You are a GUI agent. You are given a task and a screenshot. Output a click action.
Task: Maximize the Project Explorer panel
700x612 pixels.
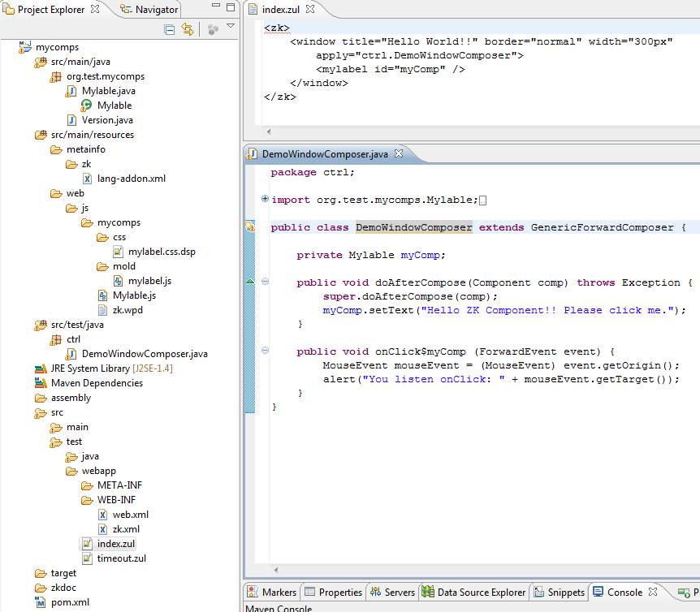(231, 6)
